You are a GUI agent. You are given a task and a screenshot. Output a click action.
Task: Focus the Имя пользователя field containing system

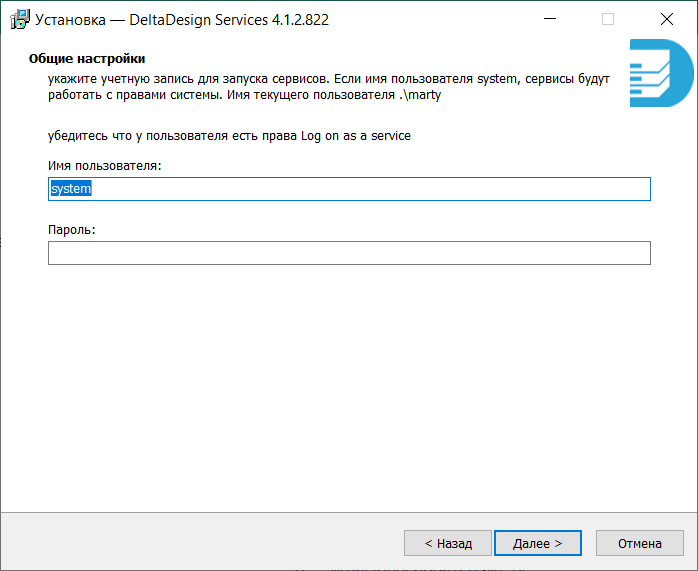pos(349,189)
